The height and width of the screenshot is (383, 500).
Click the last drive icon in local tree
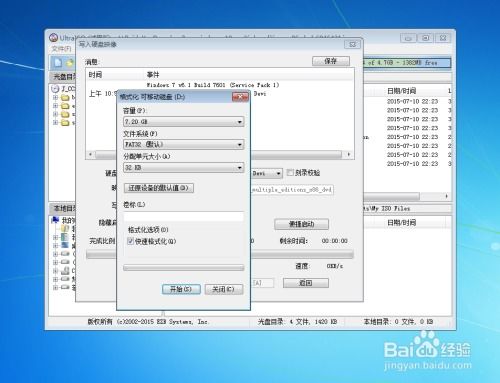coord(65,287)
